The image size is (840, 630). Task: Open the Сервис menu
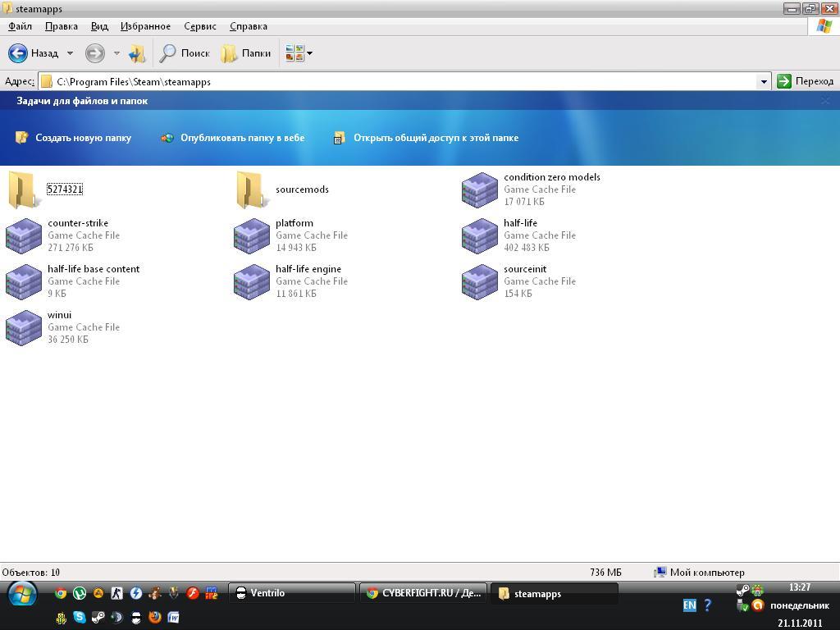coord(200,26)
